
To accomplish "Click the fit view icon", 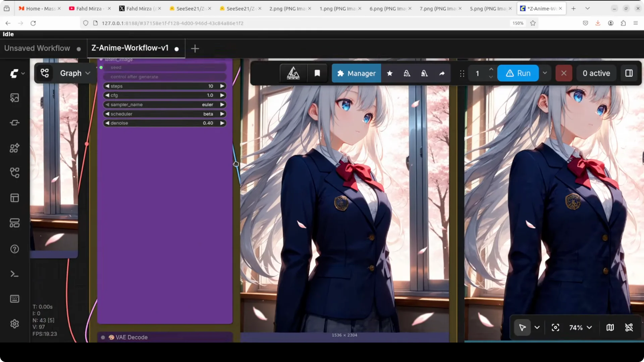I will pos(555,327).
